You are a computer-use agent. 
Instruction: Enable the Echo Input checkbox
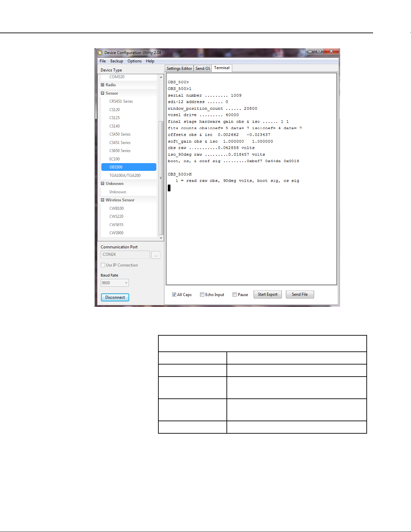pos(202,295)
